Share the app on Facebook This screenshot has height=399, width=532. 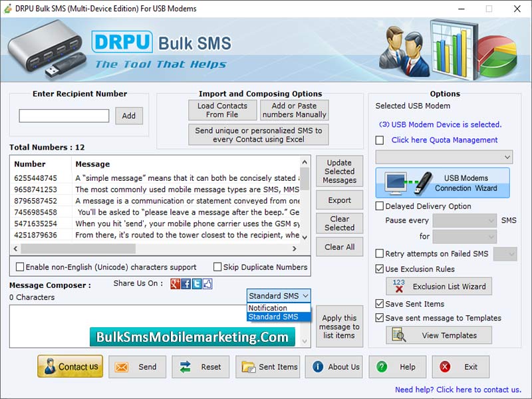pyautogui.click(x=187, y=284)
